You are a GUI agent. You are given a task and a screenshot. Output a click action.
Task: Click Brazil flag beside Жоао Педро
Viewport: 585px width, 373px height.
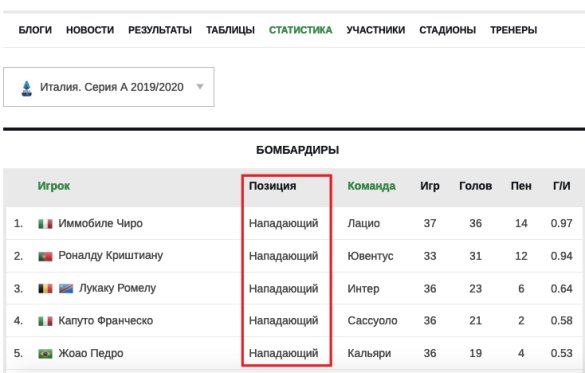pos(45,353)
